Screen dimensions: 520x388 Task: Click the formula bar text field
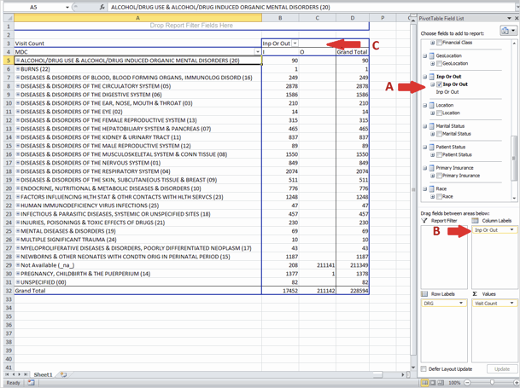310,7
